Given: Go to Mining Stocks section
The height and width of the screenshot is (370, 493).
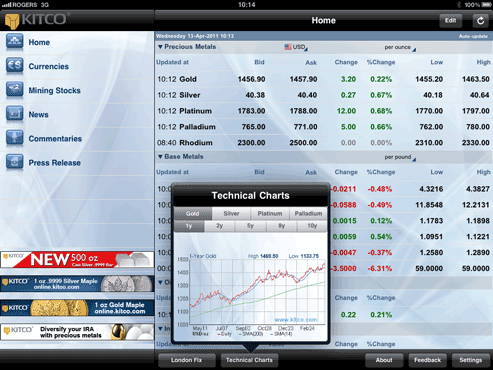Looking at the screenshot, I should click(x=54, y=90).
